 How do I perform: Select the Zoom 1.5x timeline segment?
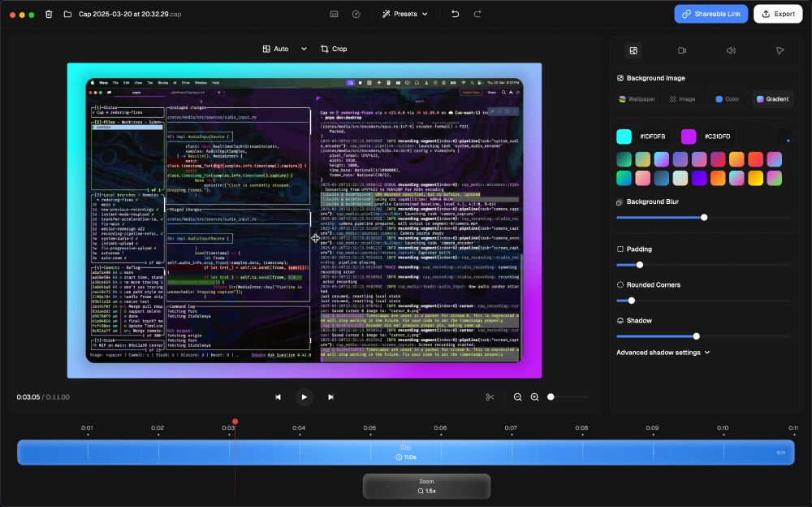coord(426,486)
